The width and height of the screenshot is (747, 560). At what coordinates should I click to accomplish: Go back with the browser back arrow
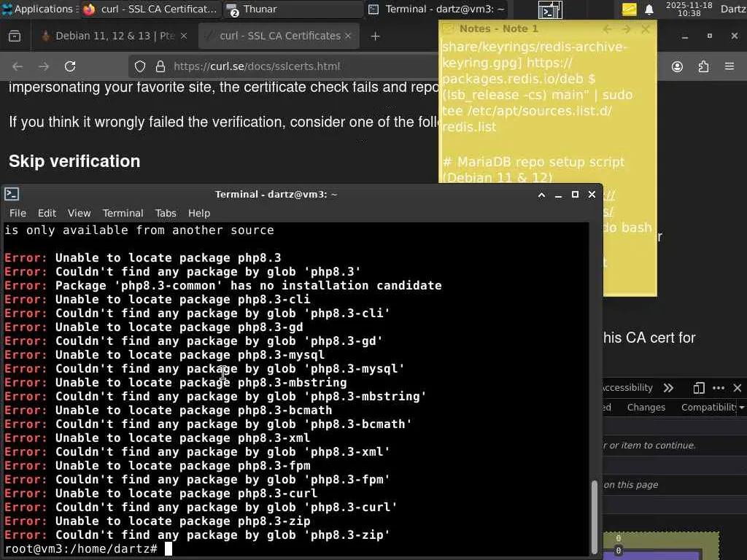(x=18, y=66)
